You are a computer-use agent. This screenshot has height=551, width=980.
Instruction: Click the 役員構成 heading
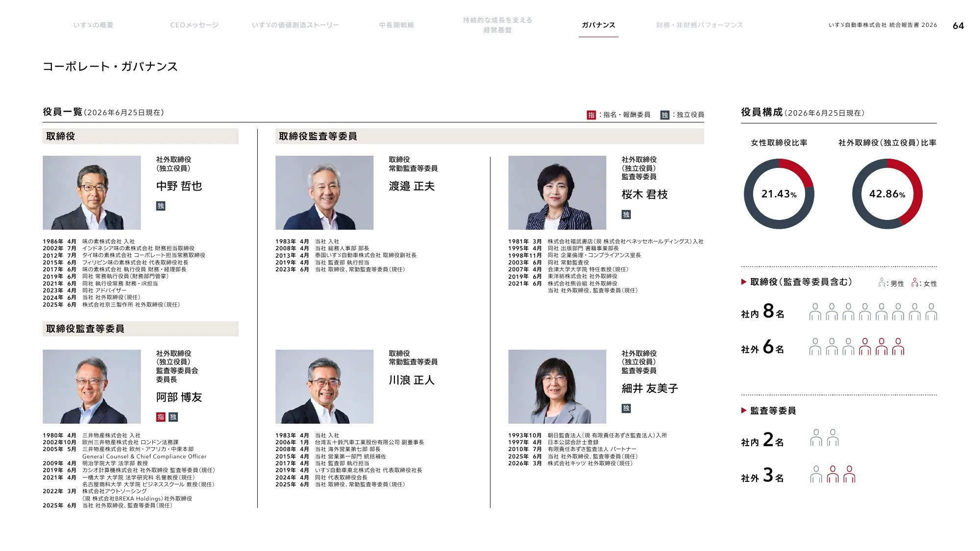click(x=761, y=112)
